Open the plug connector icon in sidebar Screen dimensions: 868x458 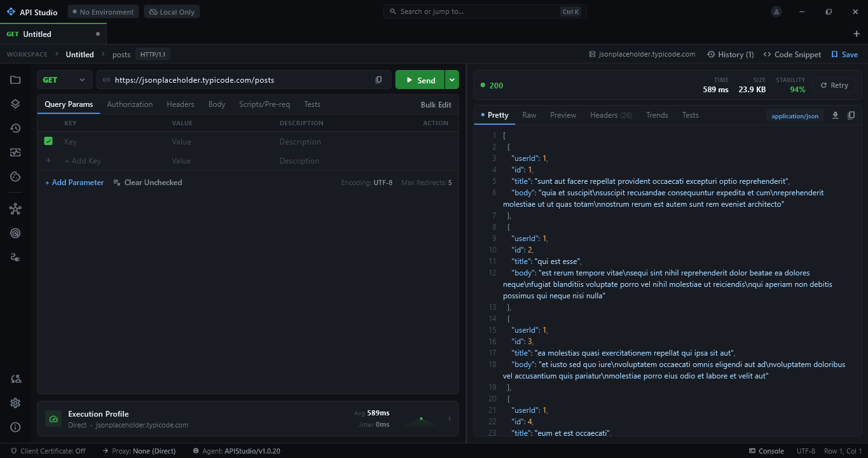click(x=15, y=257)
